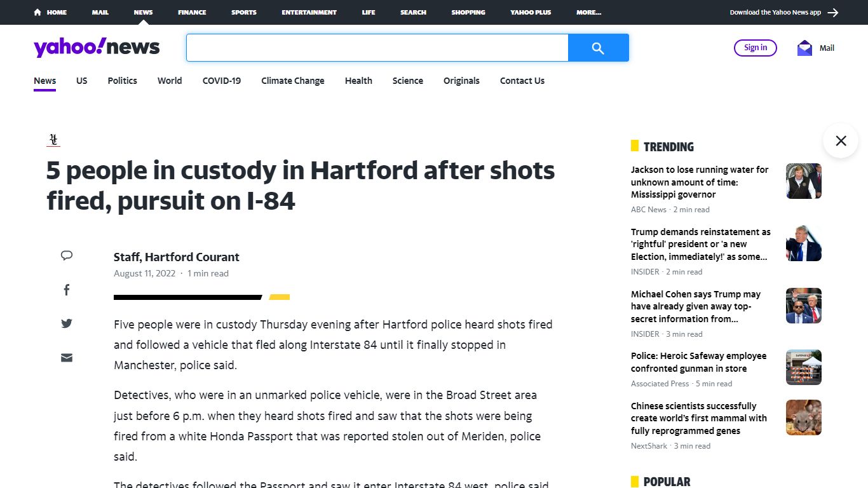The image size is (868, 488).
Task: Click the Staff, Hartford Courant byline
Action: click(177, 257)
